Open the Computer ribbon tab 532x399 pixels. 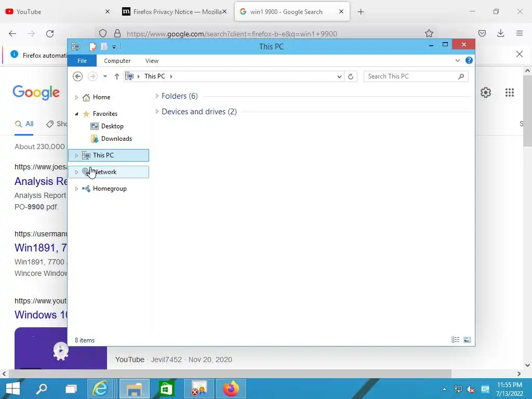117,61
